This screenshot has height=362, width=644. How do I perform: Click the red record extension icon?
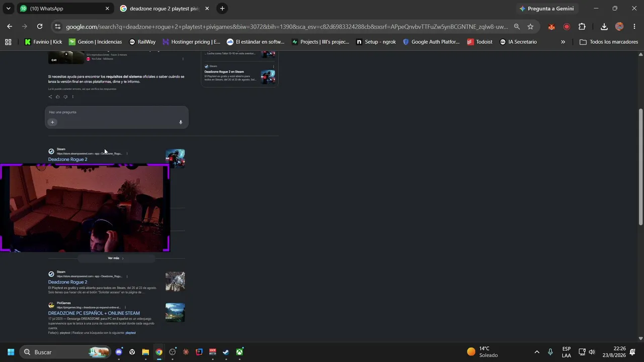point(567,27)
